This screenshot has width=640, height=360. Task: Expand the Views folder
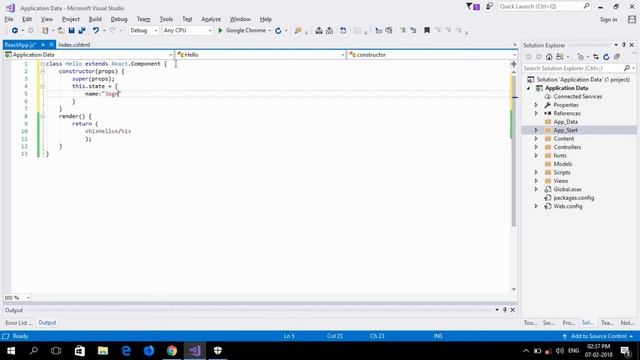(536, 181)
